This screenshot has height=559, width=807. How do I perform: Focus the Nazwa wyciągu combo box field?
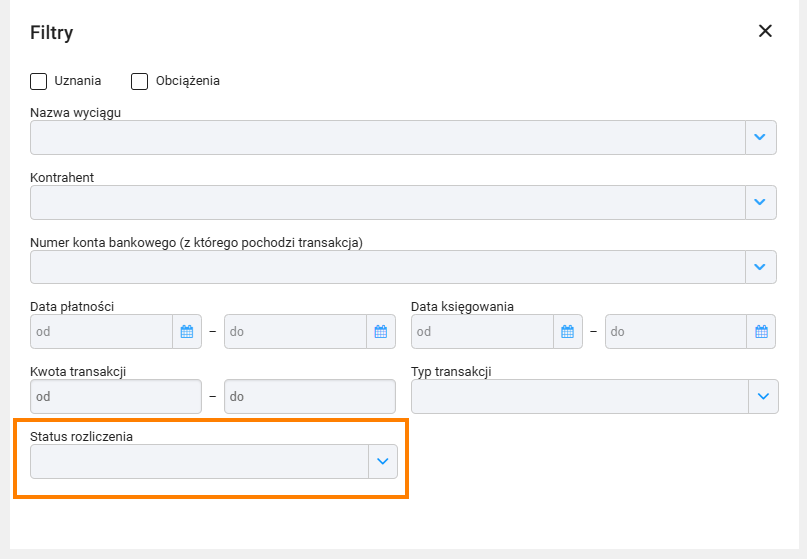pyautogui.click(x=388, y=137)
